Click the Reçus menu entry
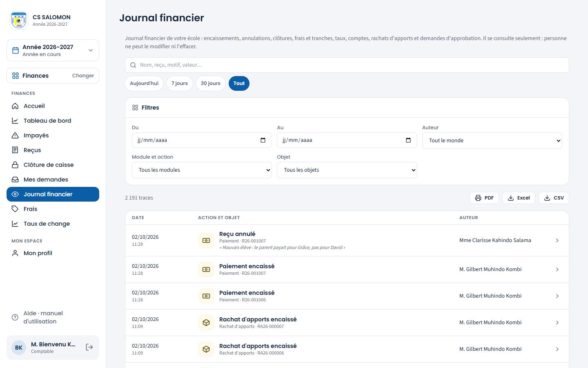Screen dimensions: 588x368 pos(53,150)
